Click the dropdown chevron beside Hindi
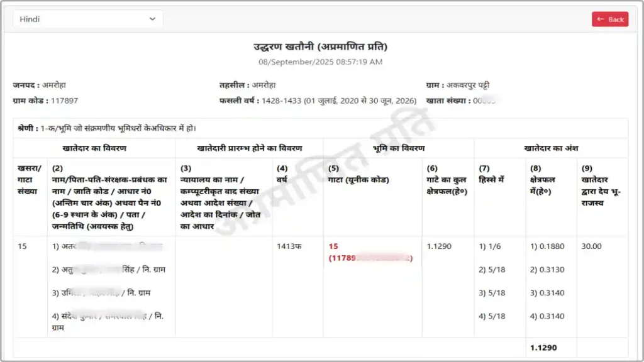 pos(153,18)
